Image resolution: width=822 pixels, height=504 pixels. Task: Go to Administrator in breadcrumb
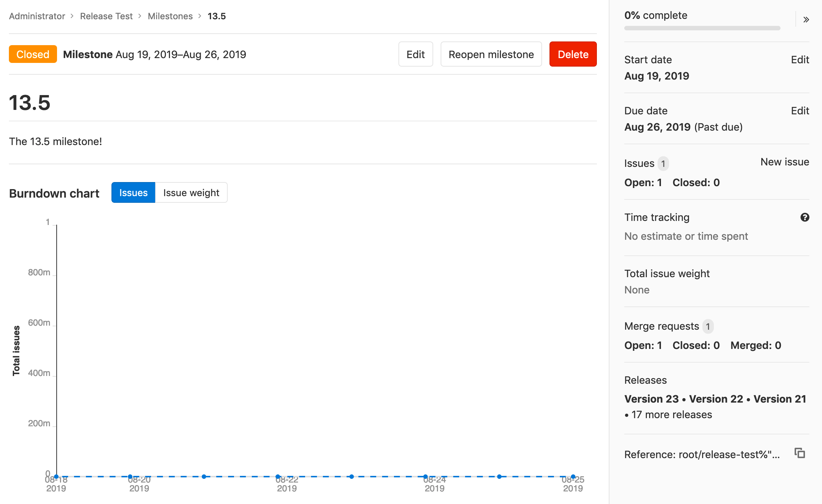point(37,16)
